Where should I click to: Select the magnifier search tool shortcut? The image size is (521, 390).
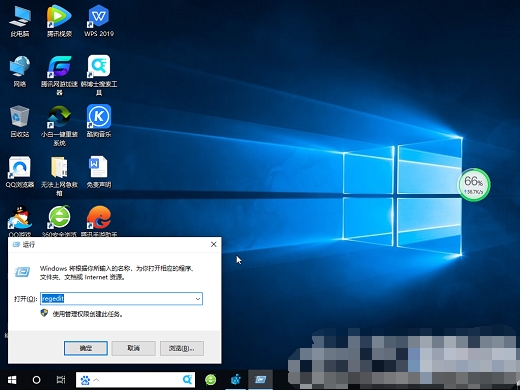click(x=99, y=75)
